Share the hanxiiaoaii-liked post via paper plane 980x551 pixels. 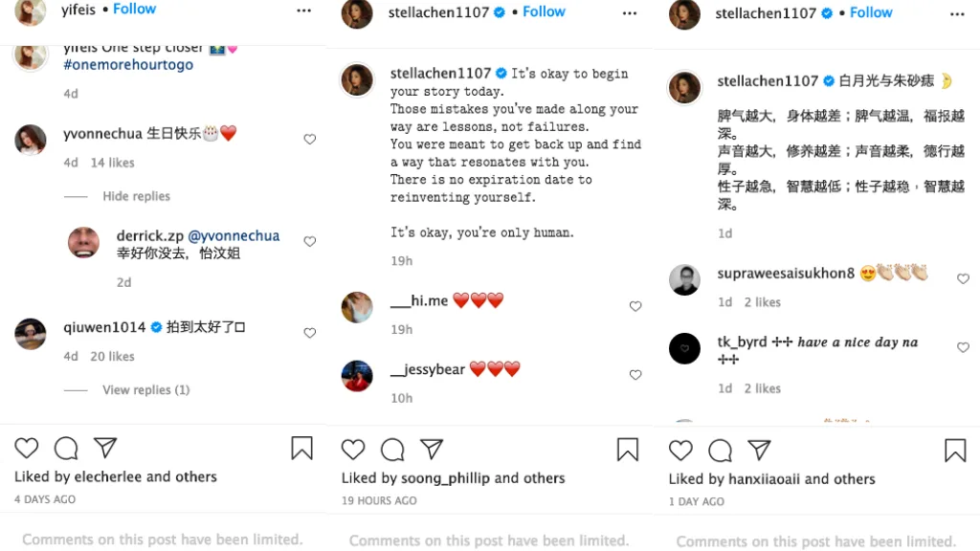click(x=759, y=450)
